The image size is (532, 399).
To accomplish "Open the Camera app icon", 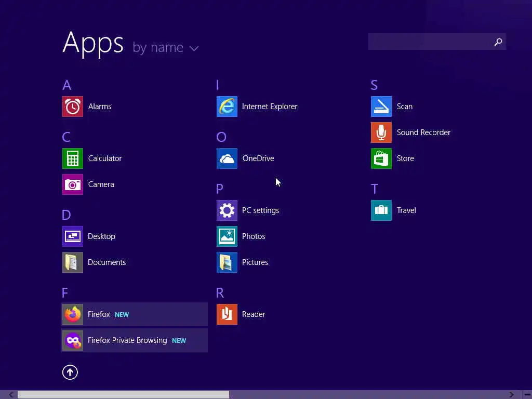I will [x=73, y=184].
